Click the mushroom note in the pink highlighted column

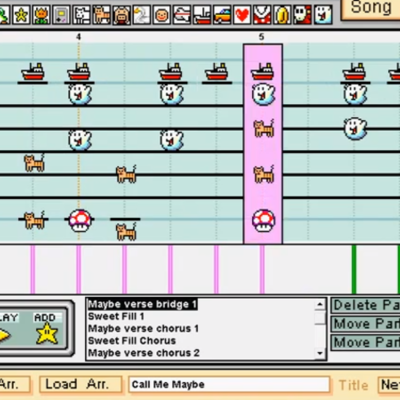point(263,220)
